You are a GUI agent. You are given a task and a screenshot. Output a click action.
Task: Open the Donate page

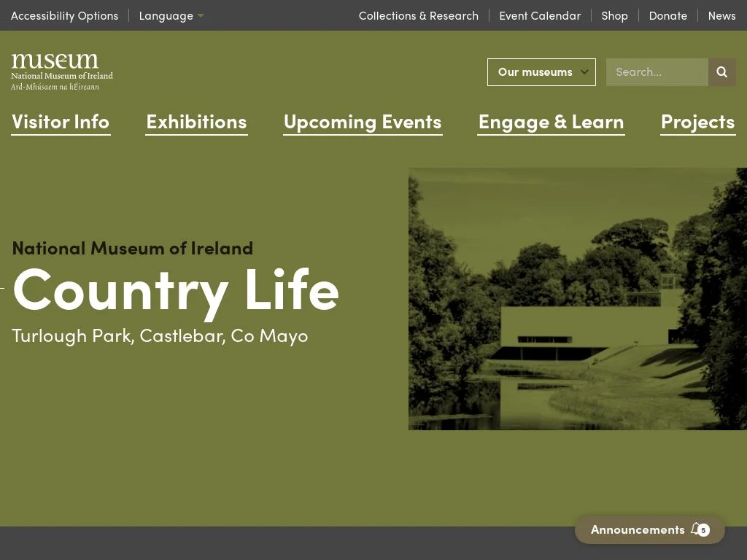point(668,16)
